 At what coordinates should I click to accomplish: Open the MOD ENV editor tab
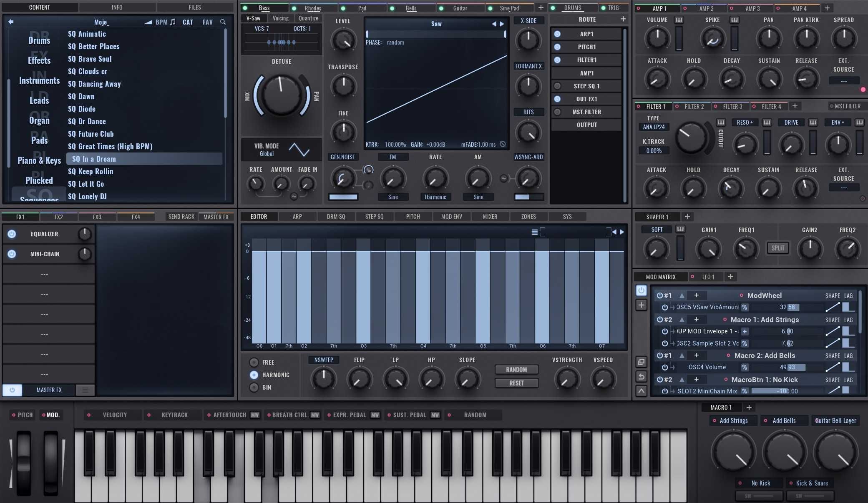click(x=452, y=216)
